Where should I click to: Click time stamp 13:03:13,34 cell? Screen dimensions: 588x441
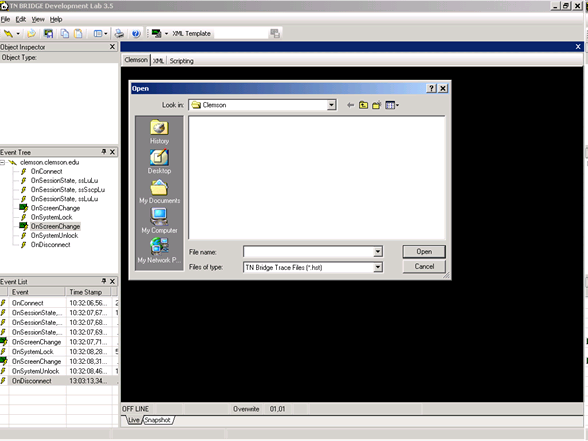(89, 381)
